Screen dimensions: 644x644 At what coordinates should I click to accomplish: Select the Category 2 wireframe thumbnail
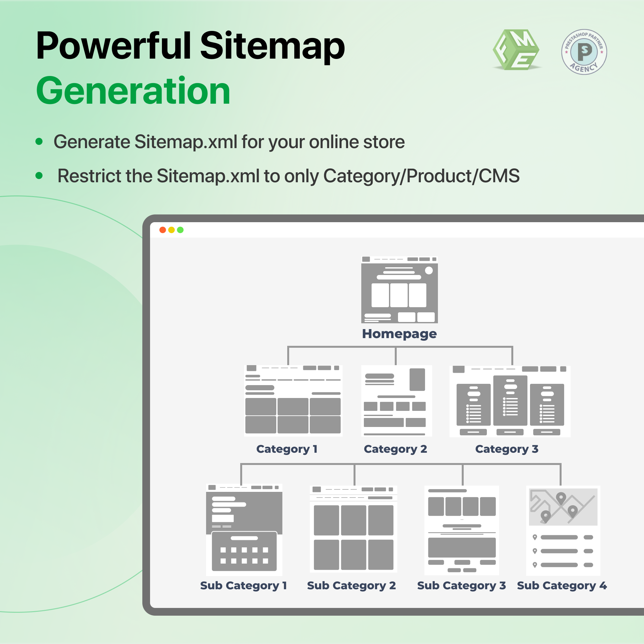[x=396, y=400]
